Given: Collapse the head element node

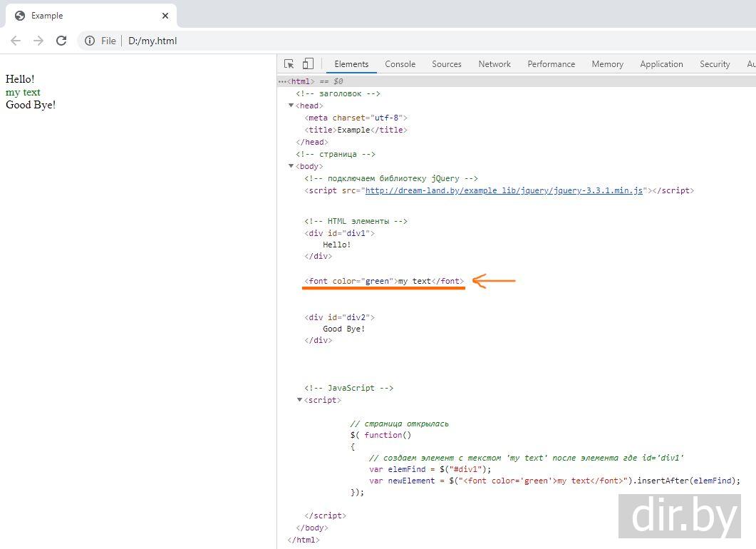Looking at the screenshot, I should [291, 106].
